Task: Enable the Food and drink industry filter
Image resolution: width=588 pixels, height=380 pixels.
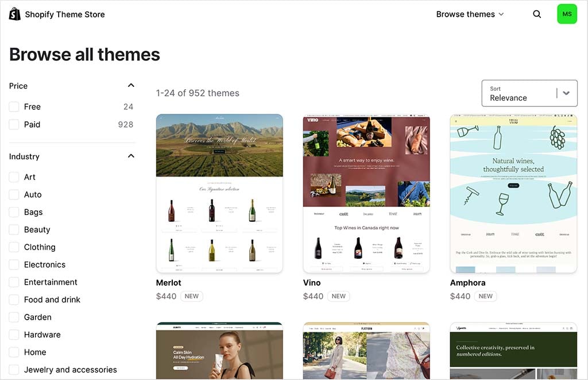Action: 14,300
